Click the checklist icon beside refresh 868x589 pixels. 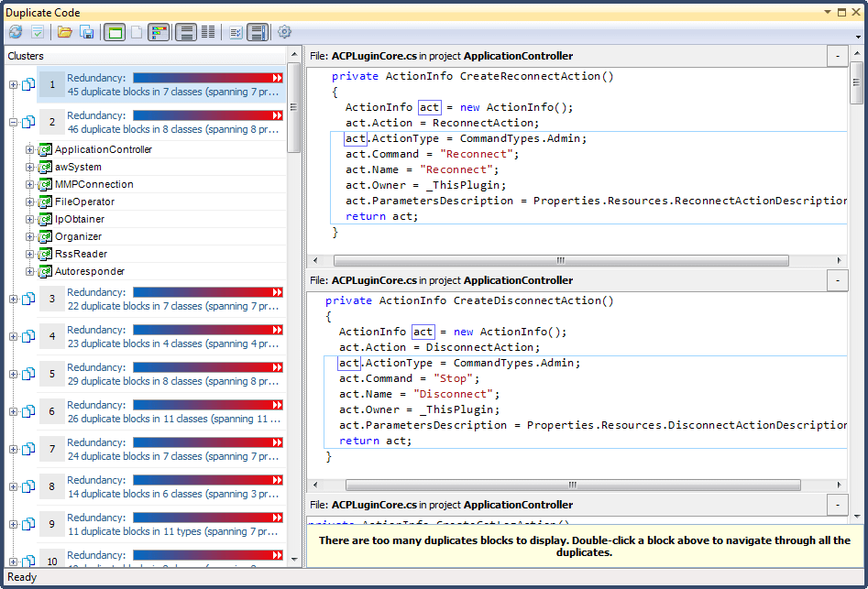38,32
